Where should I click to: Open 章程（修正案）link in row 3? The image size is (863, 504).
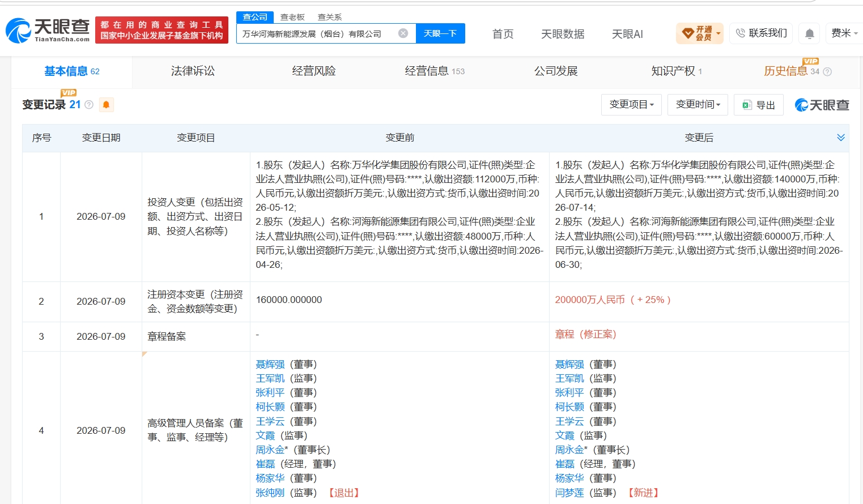585,335
